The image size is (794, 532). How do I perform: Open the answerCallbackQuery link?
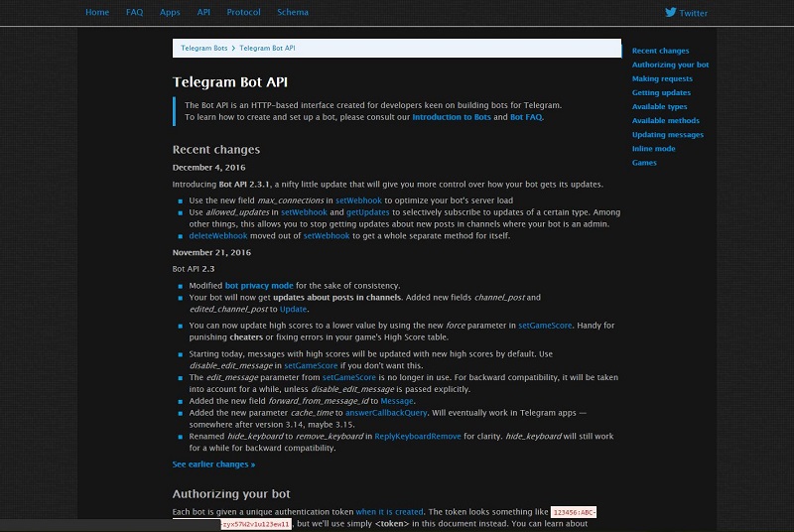tap(386, 413)
